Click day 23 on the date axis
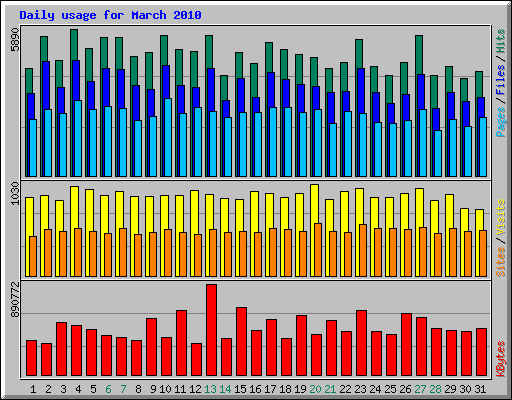Screen dimensions: 512x400 [x=360, y=389]
